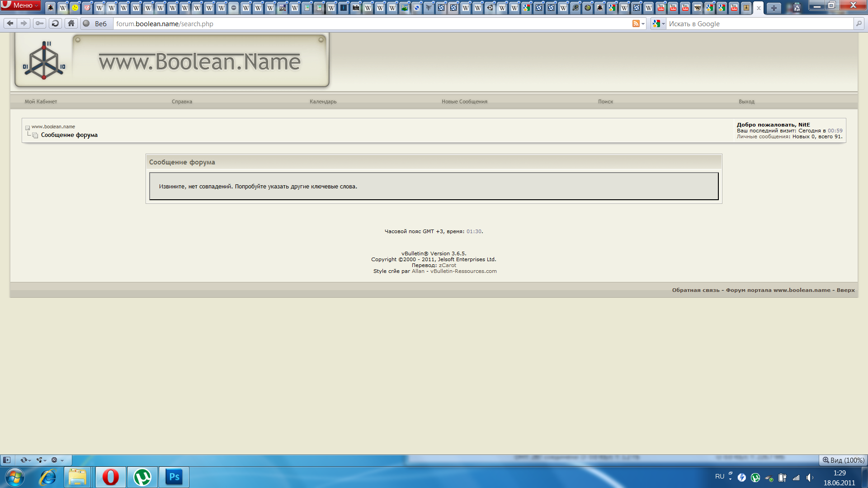
Task: Open the Opera Unite dropdown in status bar
Action: pyautogui.click(x=42, y=460)
